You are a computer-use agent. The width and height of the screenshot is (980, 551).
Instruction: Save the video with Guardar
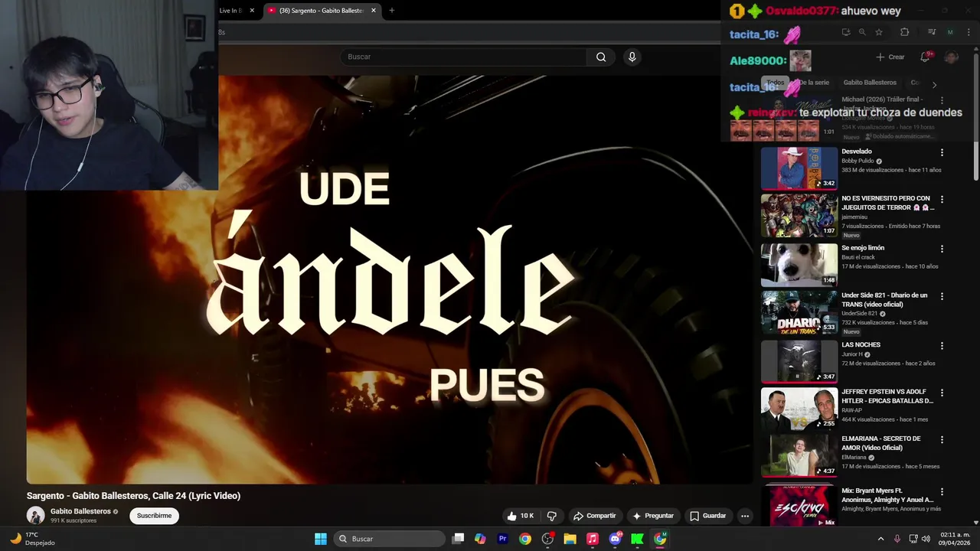tap(707, 516)
